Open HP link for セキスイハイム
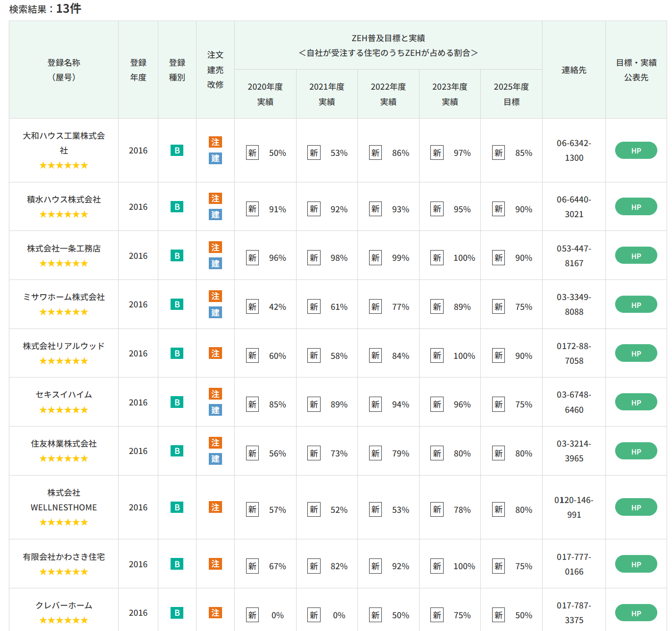The image size is (672, 631). [636, 403]
